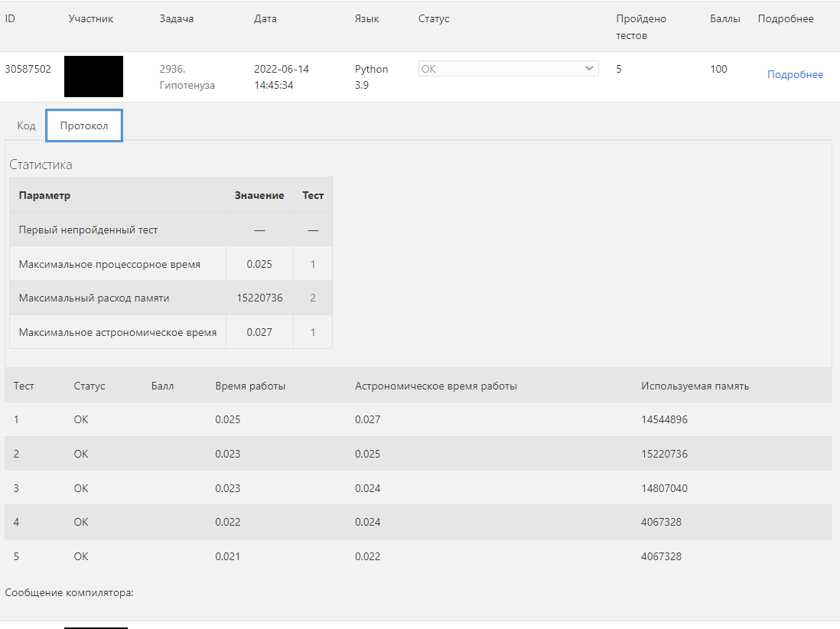Click the Язык column header

point(366,18)
